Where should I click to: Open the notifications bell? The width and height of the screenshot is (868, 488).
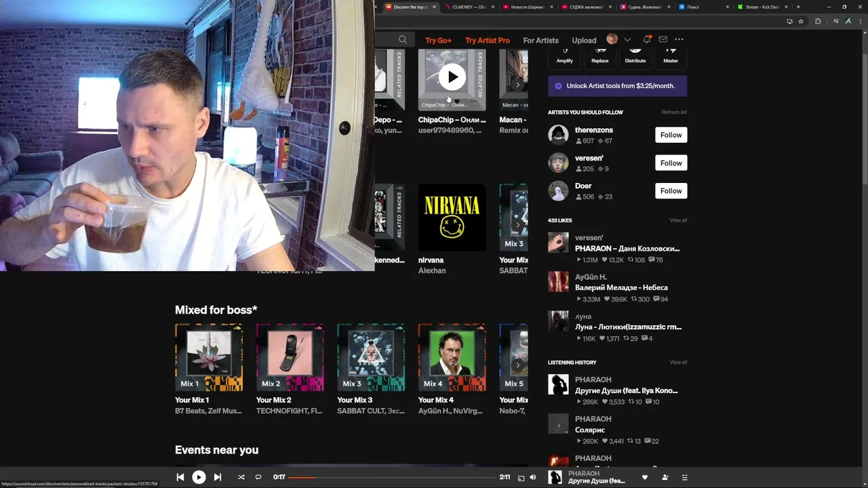point(647,39)
